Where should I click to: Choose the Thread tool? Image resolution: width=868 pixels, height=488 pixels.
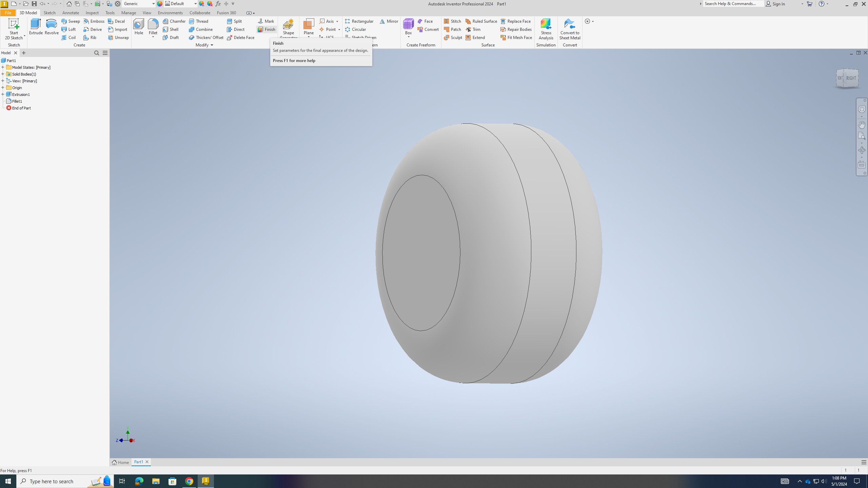pyautogui.click(x=199, y=21)
